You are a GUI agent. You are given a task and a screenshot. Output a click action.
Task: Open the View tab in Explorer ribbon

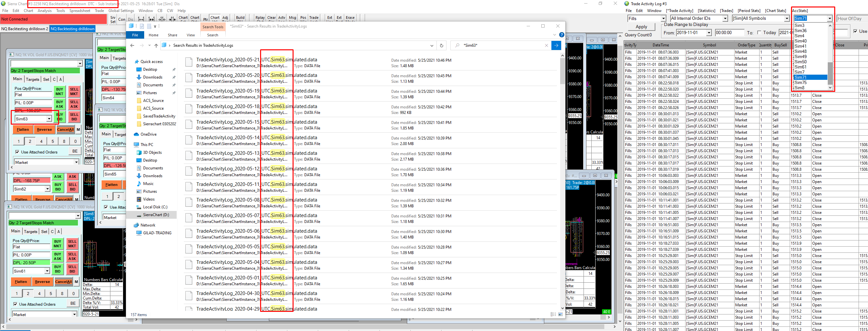click(x=191, y=35)
